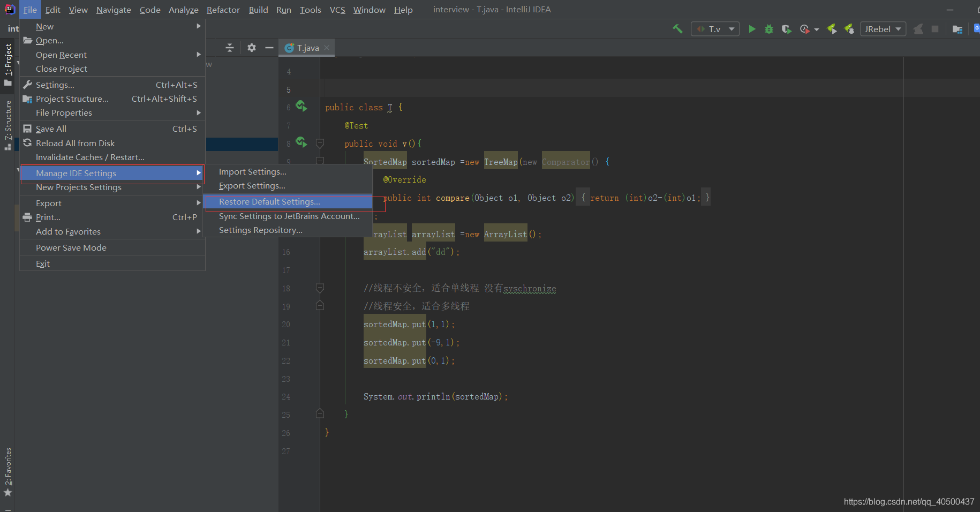Expand the profiler dropdown arrow

[x=817, y=29]
